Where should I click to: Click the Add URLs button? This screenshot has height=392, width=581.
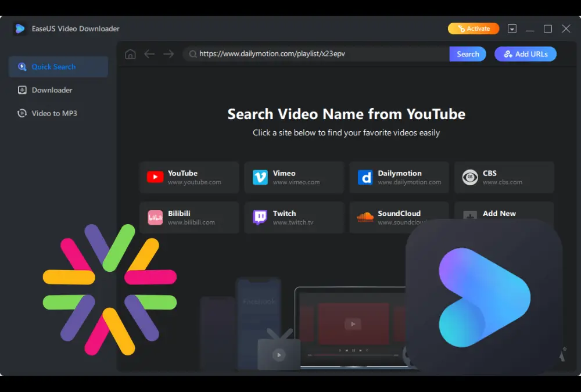coord(525,54)
